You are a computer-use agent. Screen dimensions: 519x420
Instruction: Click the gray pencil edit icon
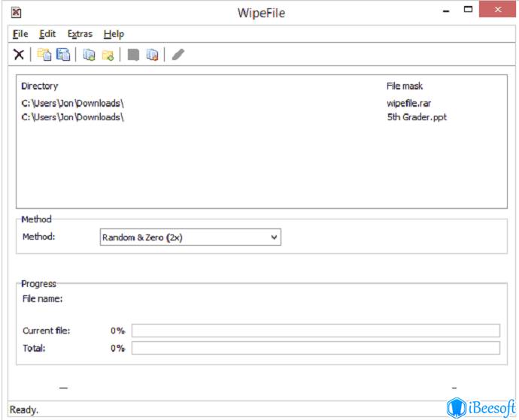pyautogui.click(x=178, y=55)
